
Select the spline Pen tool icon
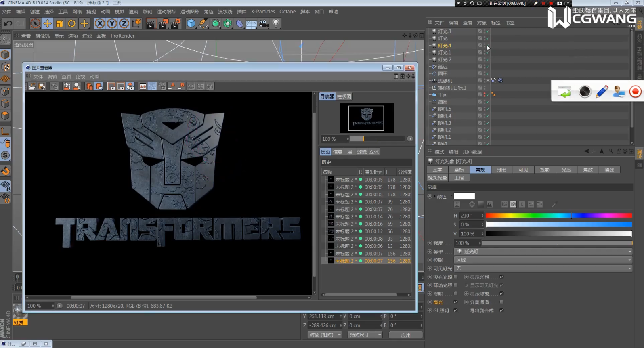pos(203,23)
